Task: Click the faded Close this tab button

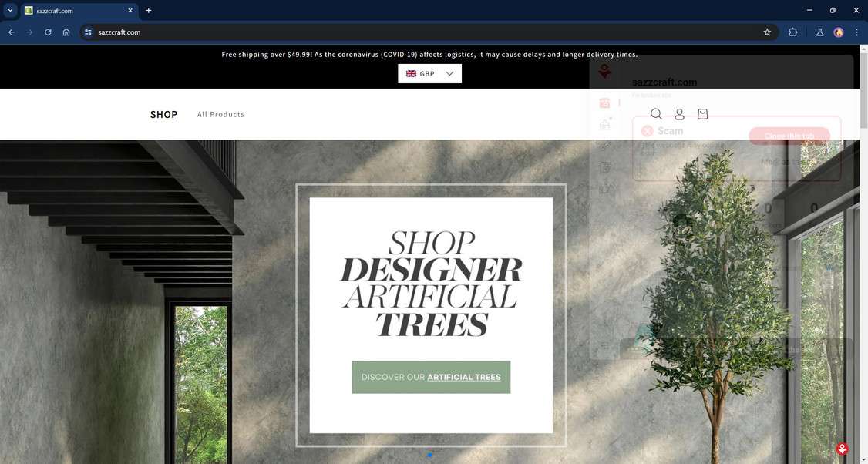Action: click(x=789, y=136)
